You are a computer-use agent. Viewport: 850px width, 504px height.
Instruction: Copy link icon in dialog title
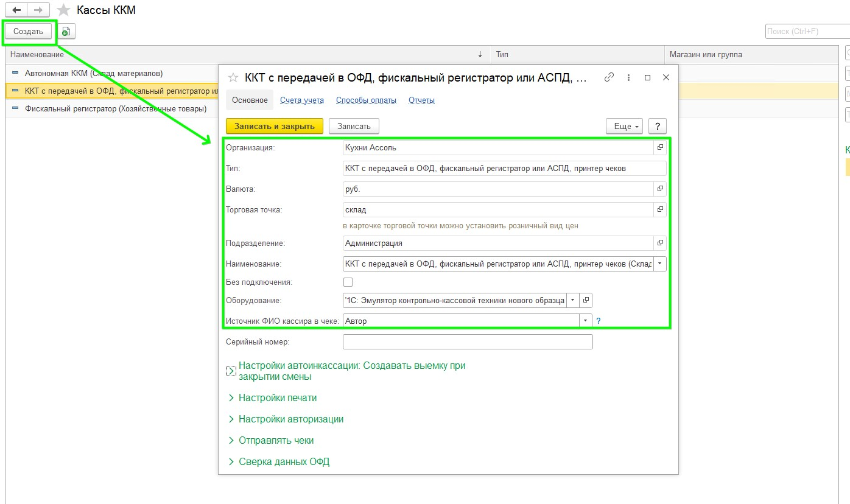609,78
